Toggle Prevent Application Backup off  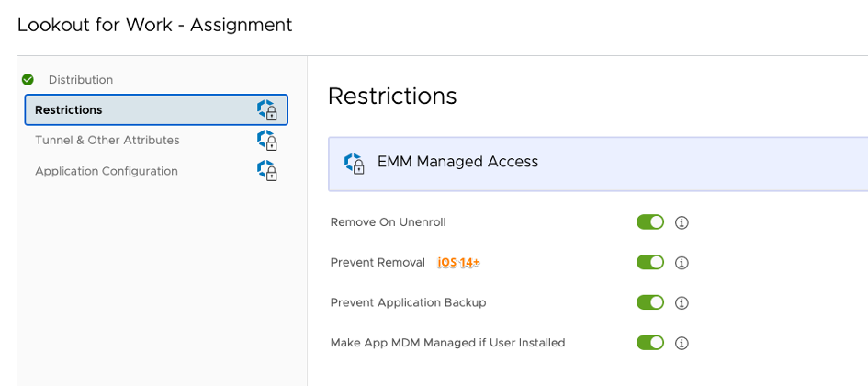(x=650, y=302)
